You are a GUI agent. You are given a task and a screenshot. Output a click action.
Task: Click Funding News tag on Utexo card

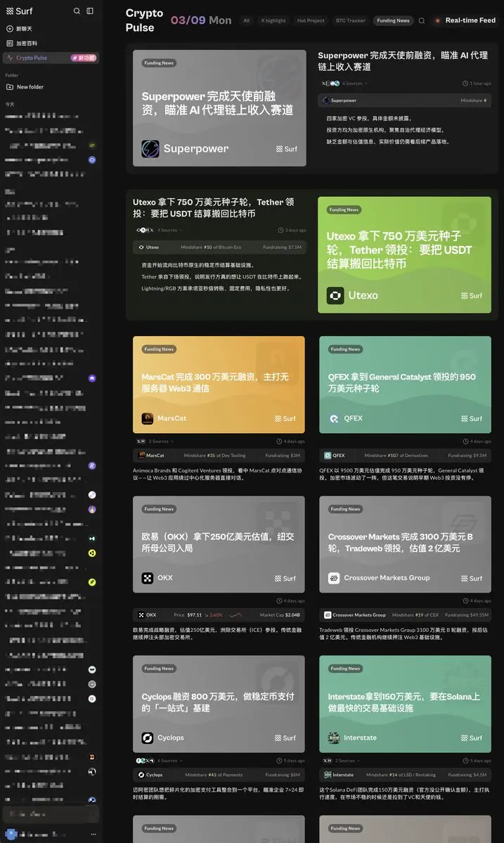(x=344, y=210)
